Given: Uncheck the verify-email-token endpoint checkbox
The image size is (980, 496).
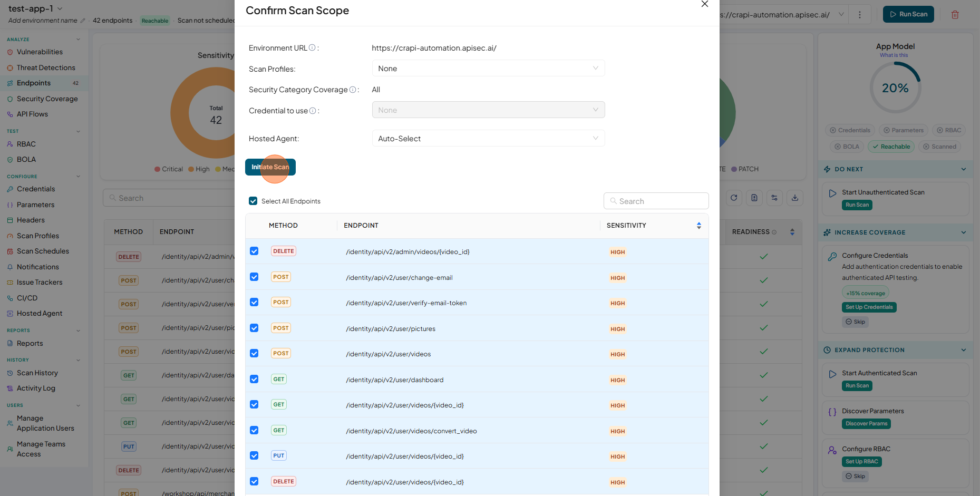Looking at the screenshot, I should (x=254, y=302).
